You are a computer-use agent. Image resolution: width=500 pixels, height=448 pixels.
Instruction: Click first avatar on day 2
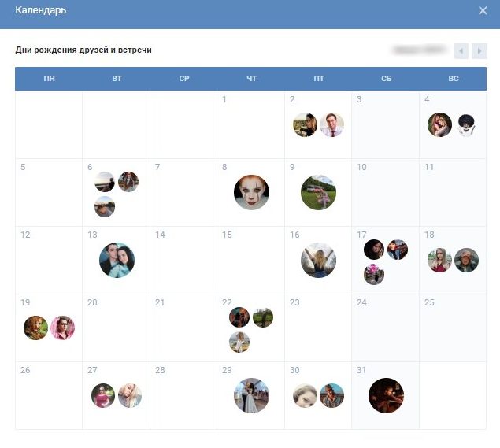tap(305, 125)
